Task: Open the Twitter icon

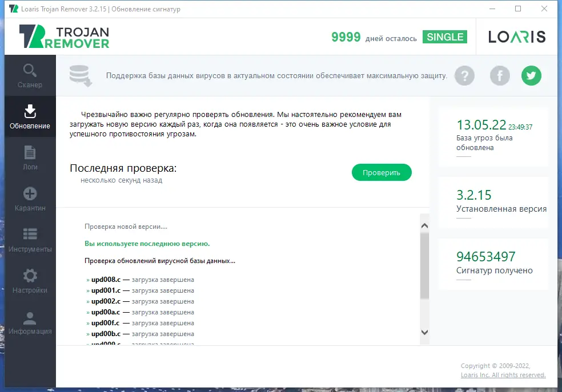Action: coord(531,75)
